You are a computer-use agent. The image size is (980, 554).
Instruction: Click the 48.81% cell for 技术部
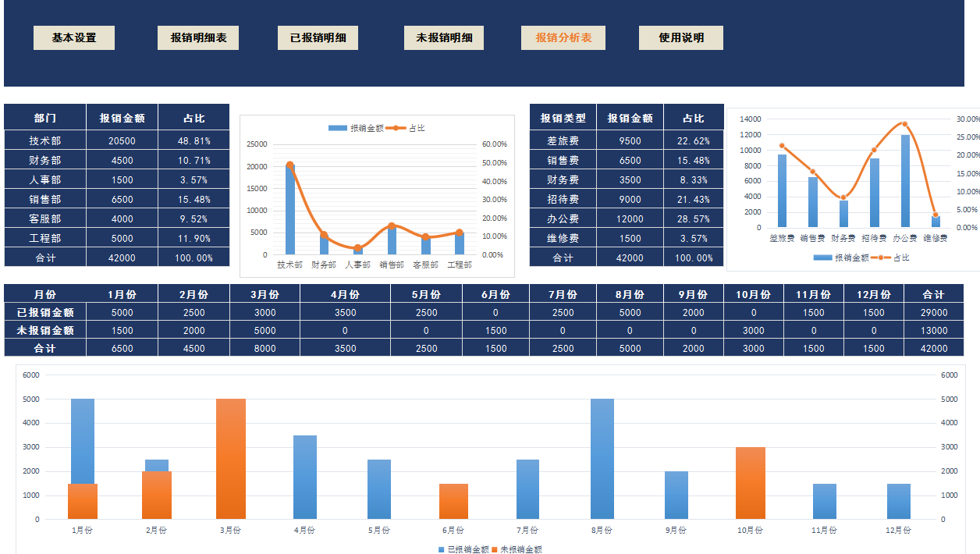pos(194,140)
